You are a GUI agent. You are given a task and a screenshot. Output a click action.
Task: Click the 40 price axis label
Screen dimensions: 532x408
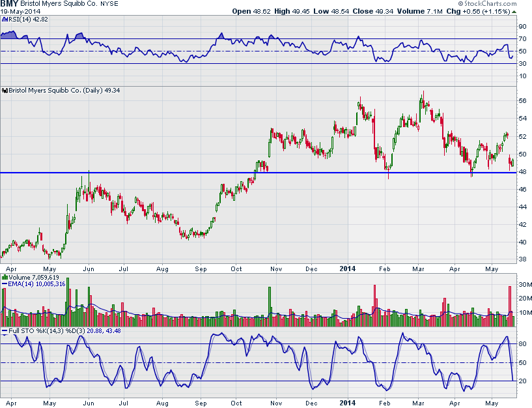[x=522, y=242]
